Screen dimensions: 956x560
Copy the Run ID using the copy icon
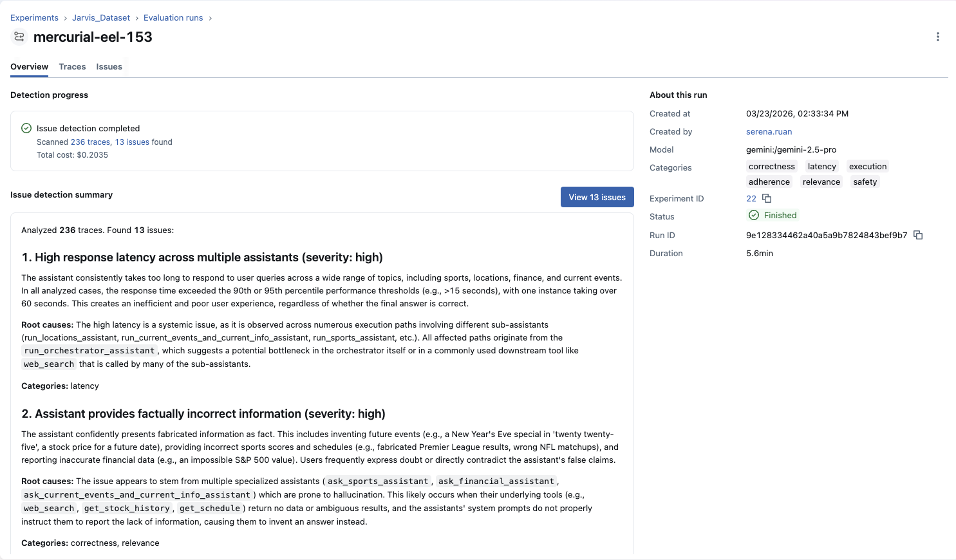918,235
